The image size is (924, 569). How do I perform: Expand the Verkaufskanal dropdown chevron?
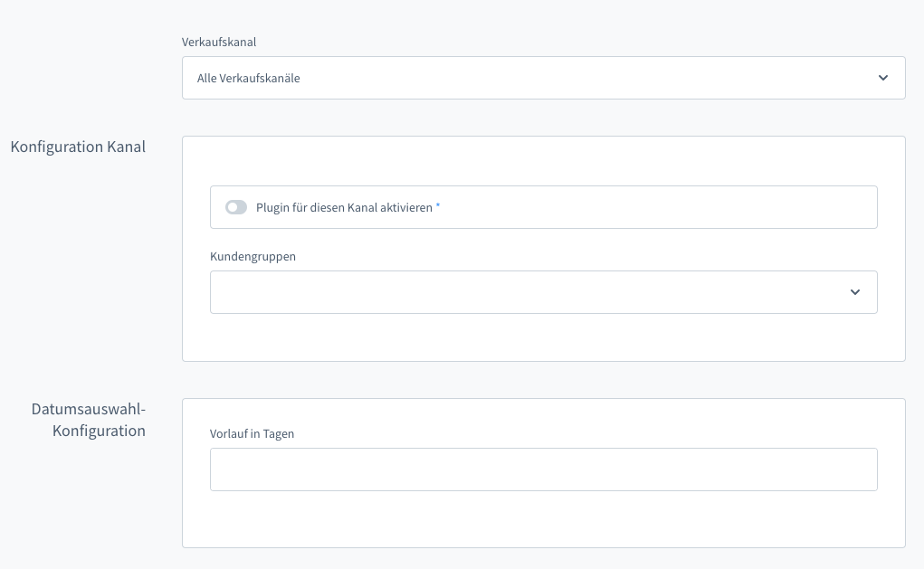pyautogui.click(x=883, y=78)
